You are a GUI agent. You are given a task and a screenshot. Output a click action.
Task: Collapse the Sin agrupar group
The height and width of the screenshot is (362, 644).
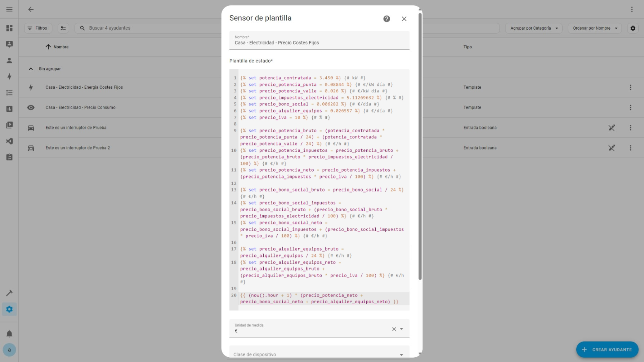click(x=31, y=69)
